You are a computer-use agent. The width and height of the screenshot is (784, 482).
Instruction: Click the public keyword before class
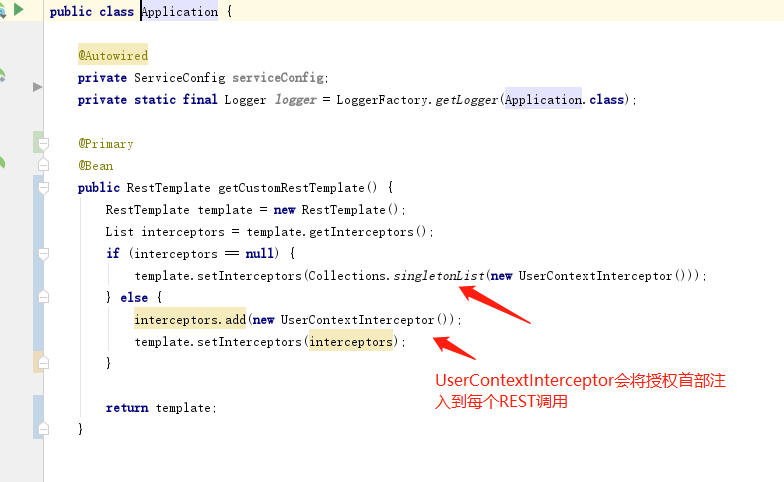pos(70,12)
